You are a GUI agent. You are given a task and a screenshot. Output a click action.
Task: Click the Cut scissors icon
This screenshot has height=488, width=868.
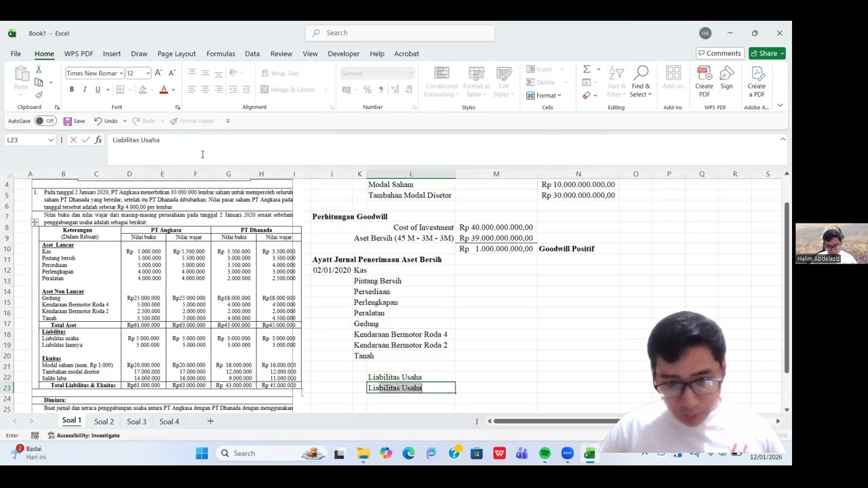(x=39, y=70)
